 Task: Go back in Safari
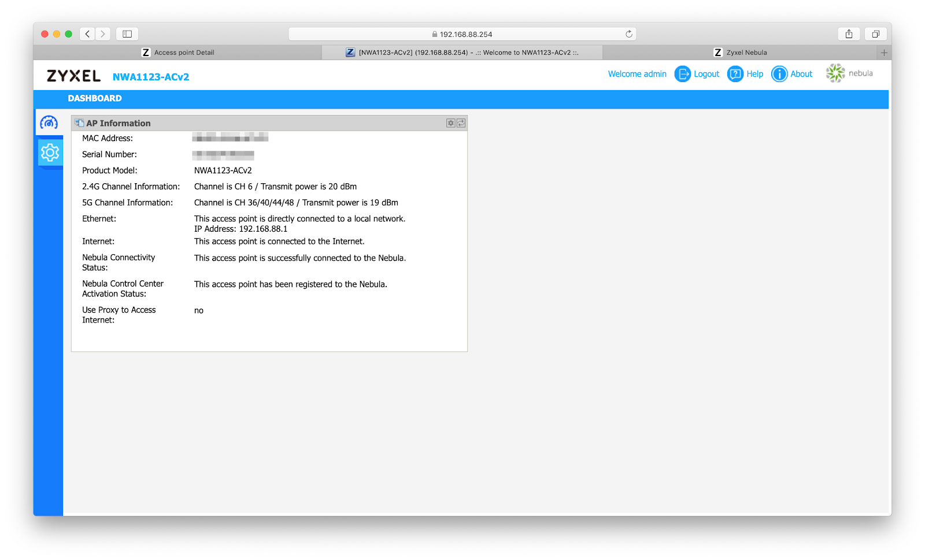tap(87, 34)
